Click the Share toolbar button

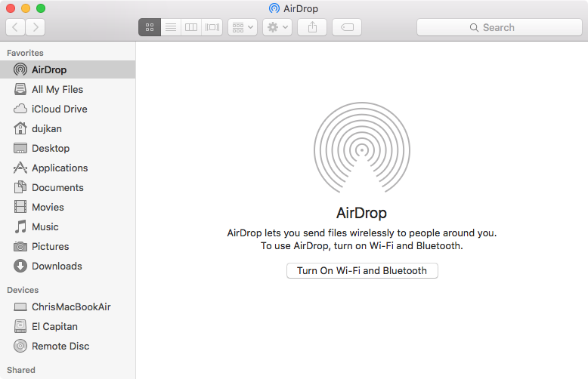312,27
